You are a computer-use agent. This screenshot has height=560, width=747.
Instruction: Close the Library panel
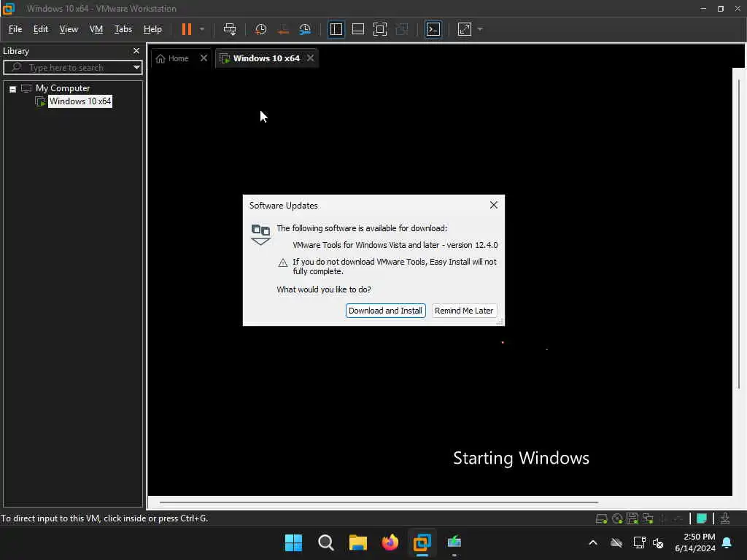[136, 51]
